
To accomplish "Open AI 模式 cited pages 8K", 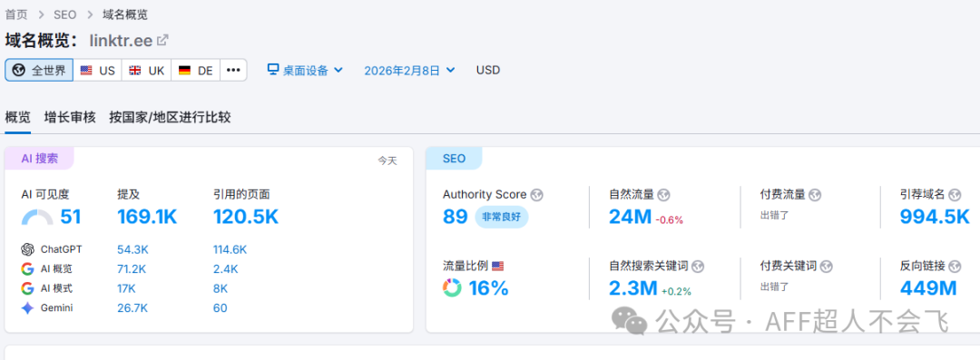I will (x=220, y=288).
